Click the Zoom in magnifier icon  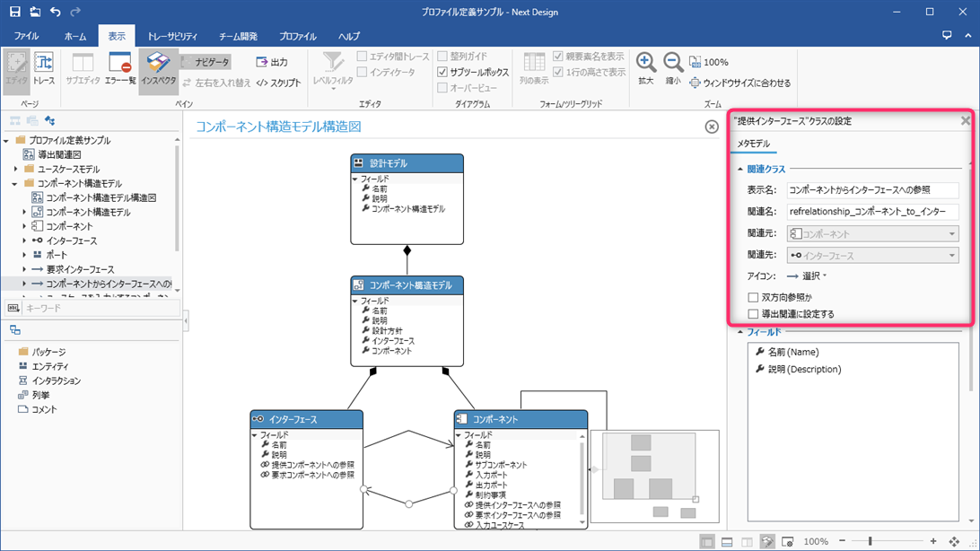click(645, 67)
